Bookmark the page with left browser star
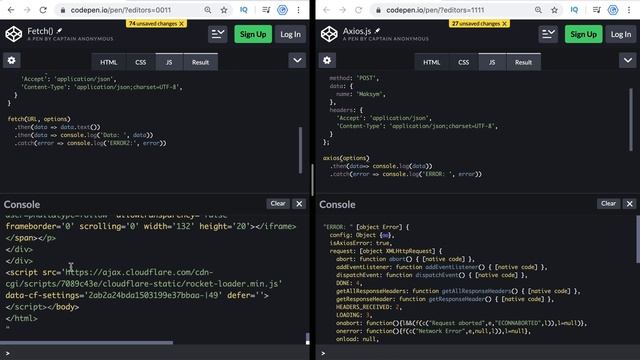The width and height of the screenshot is (640, 360). tap(224, 10)
